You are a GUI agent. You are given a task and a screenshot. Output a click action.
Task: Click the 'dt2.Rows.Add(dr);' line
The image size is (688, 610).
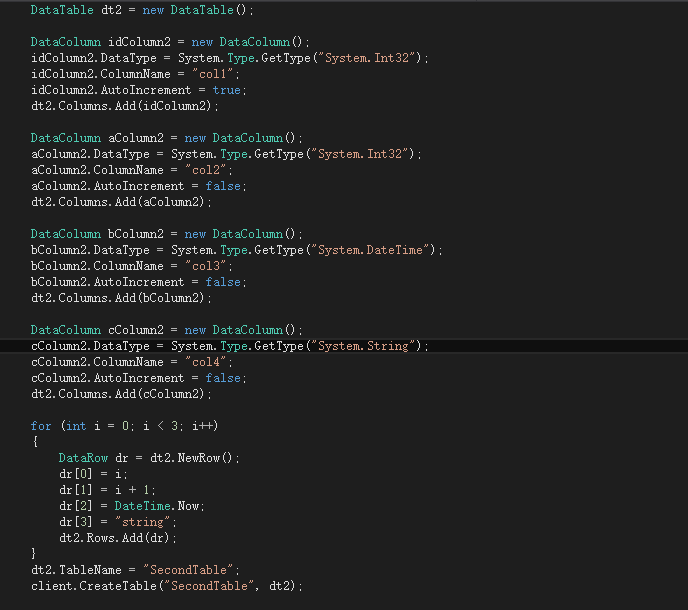(x=118, y=538)
